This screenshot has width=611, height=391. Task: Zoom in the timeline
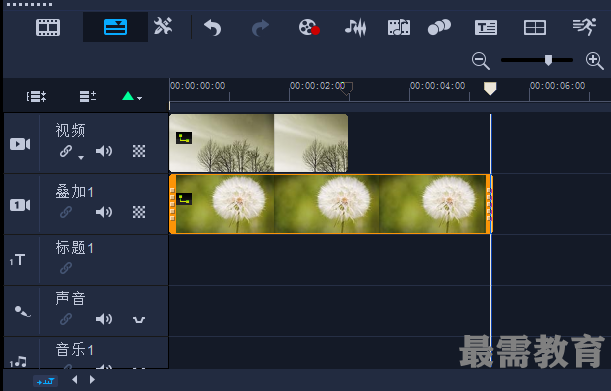595,61
